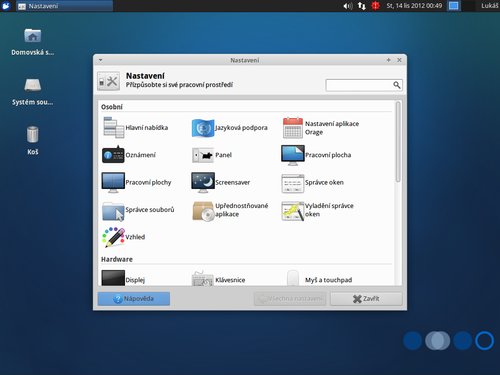Open Hlavní nabídka settings icon
This screenshot has height=375, width=500.
pyautogui.click(x=113, y=127)
